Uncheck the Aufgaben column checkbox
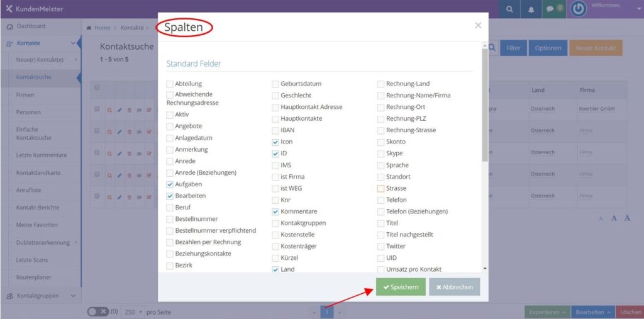This screenshot has height=319, width=644. point(170,184)
